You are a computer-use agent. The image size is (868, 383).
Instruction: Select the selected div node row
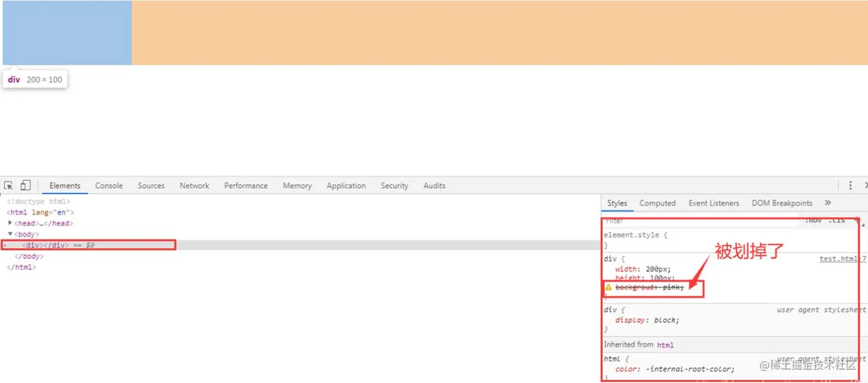(300, 245)
